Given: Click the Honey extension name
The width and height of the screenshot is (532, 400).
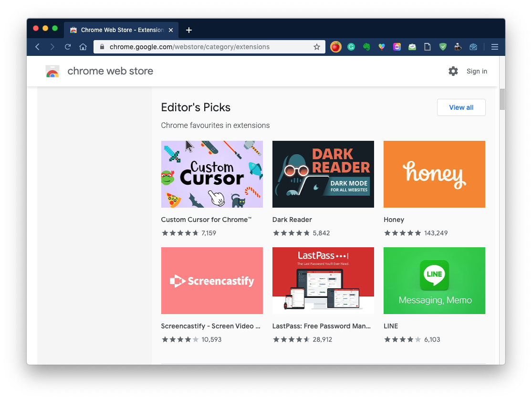Looking at the screenshot, I should (x=394, y=220).
